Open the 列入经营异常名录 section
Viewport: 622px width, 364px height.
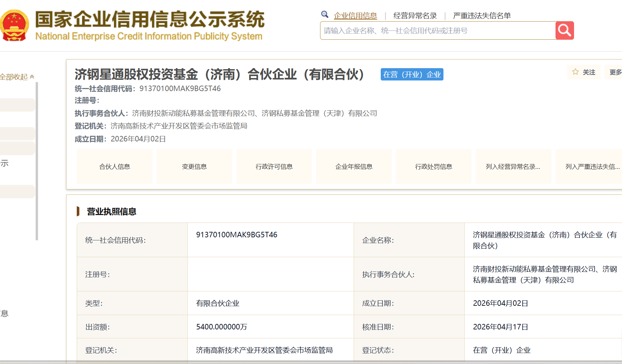coord(513,167)
